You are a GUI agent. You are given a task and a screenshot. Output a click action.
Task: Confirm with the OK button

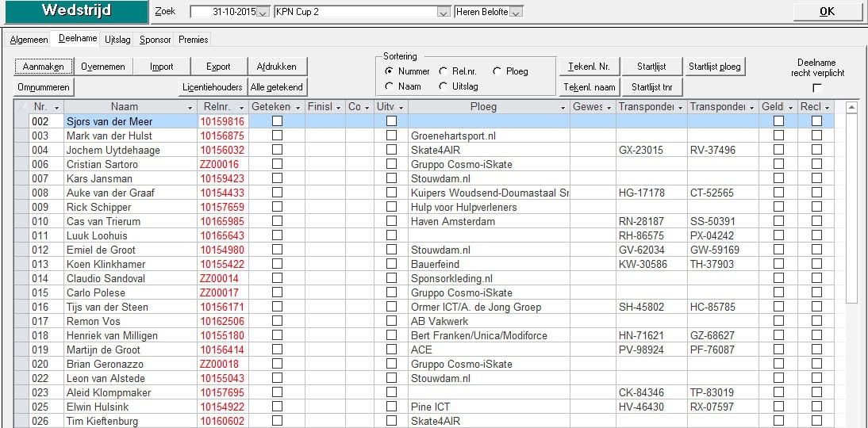(827, 12)
